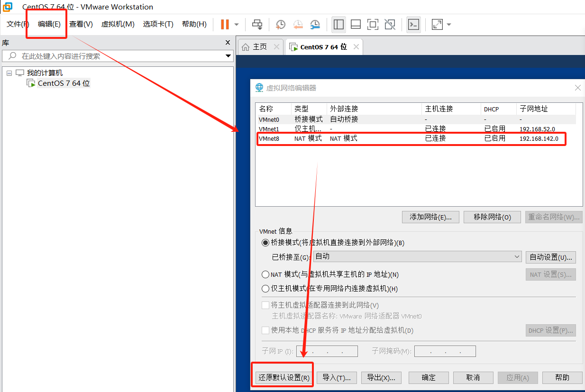Click the 子网 IP input field
Image resolution: width=585 pixels, height=392 pixels.
point(327,351)
